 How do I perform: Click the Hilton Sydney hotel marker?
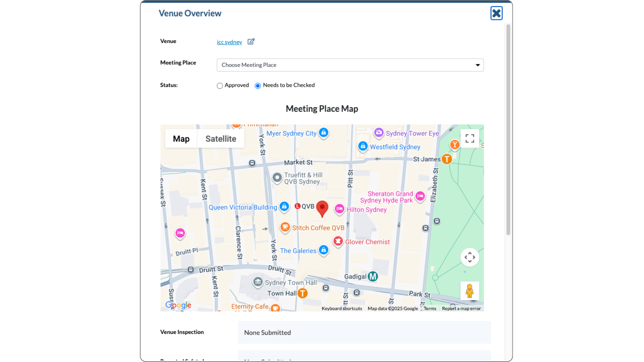[339, 209]
